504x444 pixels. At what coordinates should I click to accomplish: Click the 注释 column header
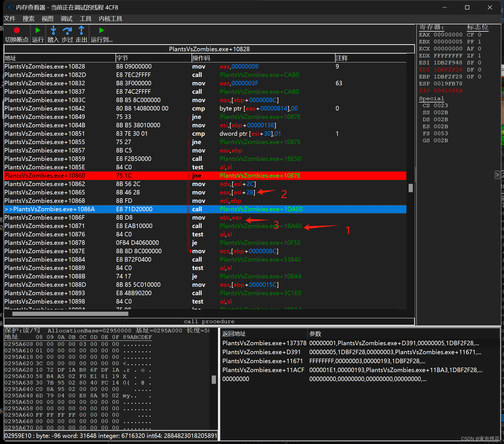click(371, 58)
